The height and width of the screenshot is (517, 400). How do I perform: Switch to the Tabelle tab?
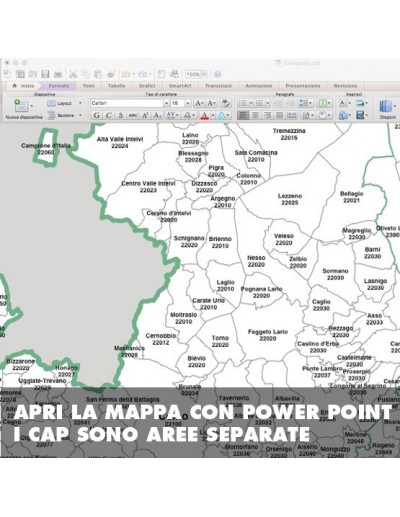pyautogui.click(x=116, y=86)
